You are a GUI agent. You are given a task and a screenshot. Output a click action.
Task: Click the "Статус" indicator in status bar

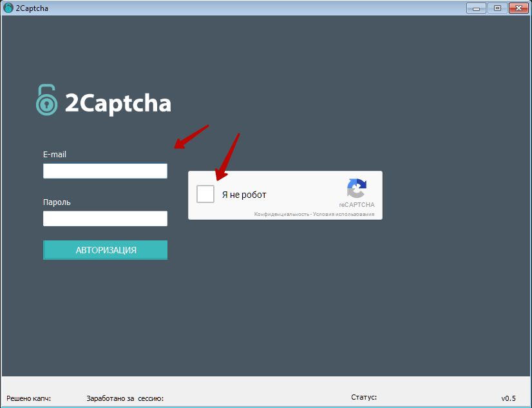(x=364, y=397)
